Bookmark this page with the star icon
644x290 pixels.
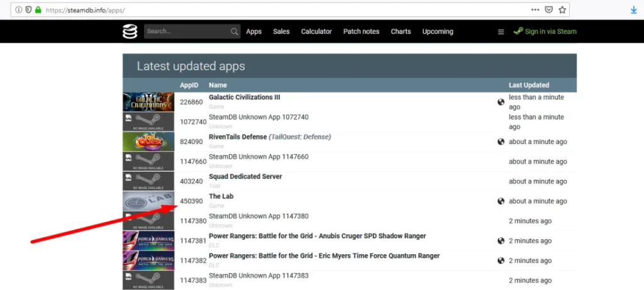pos(562,9)
